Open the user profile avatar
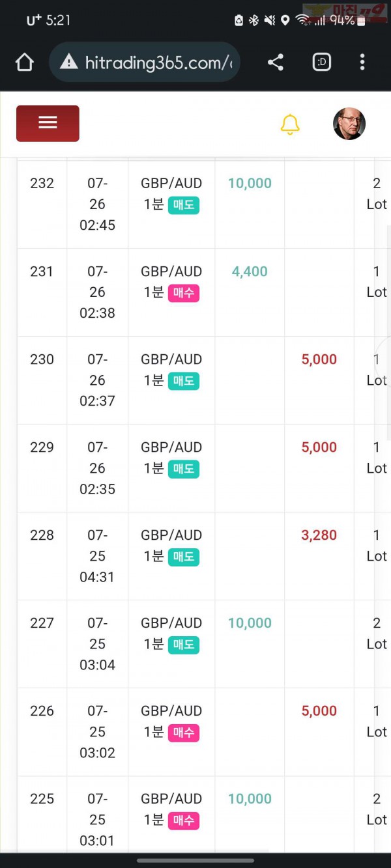The image size is (391, 868). click(x=349, y=124)
